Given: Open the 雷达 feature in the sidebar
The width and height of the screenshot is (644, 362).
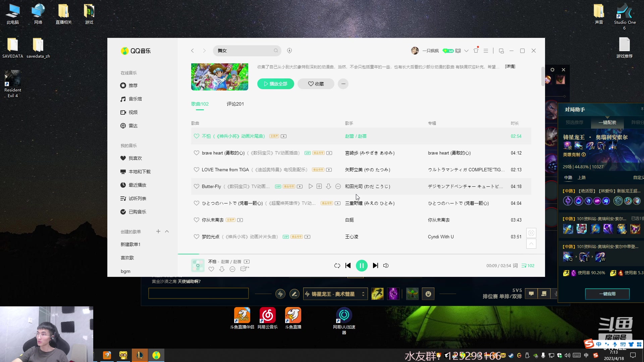Looking at the screenshot, I should 133,126.
